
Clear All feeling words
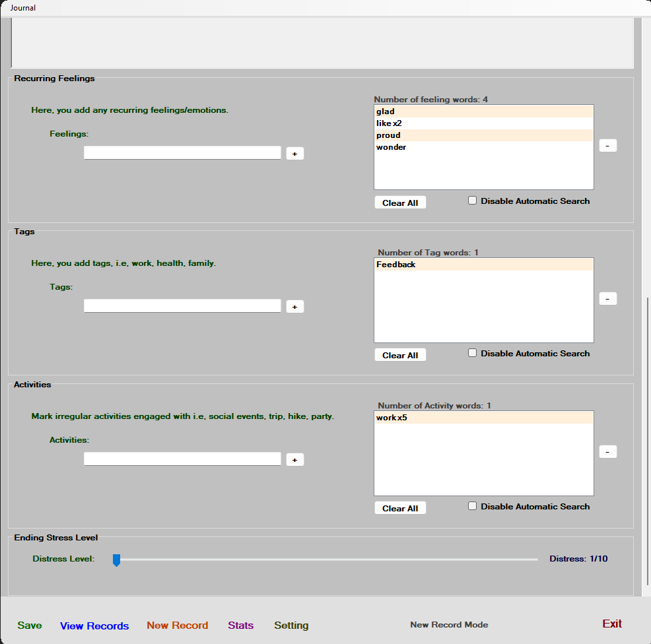coord(400,203)
